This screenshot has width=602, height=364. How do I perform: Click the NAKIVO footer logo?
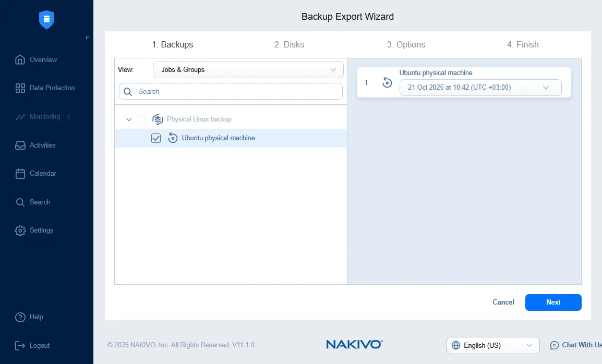[x=354, y=344]
